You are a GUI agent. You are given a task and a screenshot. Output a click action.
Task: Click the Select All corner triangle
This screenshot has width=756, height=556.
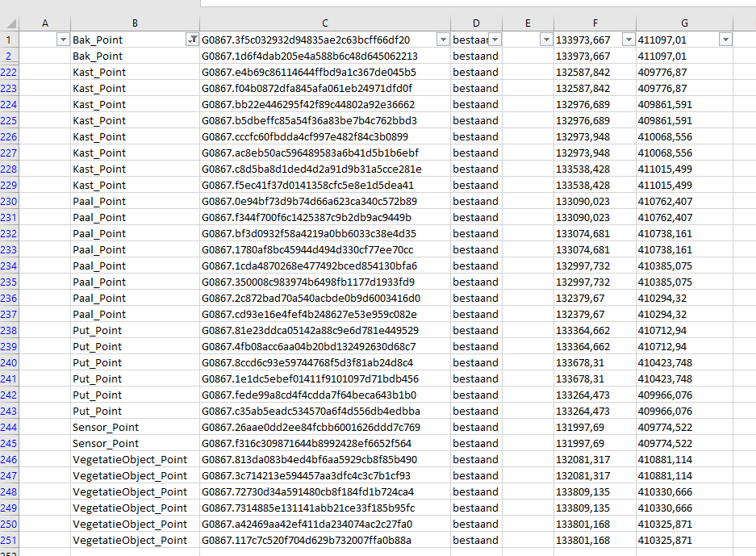10,23
